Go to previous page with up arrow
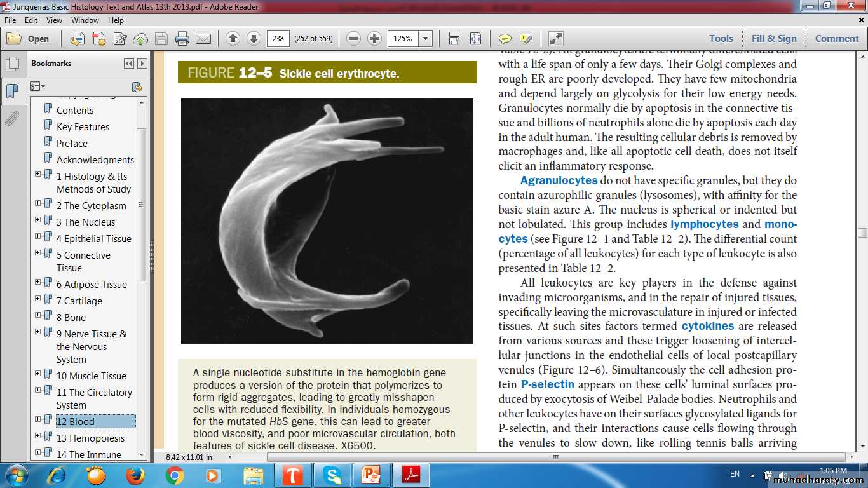 coord(233,39)
